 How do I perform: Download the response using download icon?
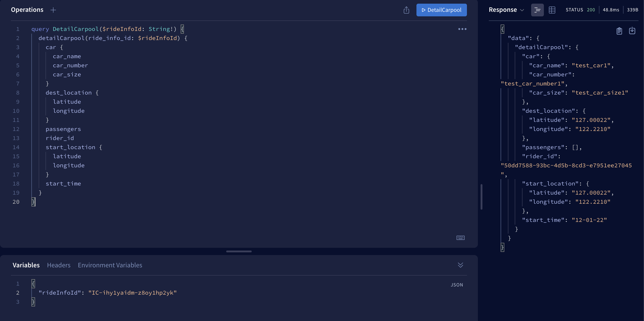[632, 30]
